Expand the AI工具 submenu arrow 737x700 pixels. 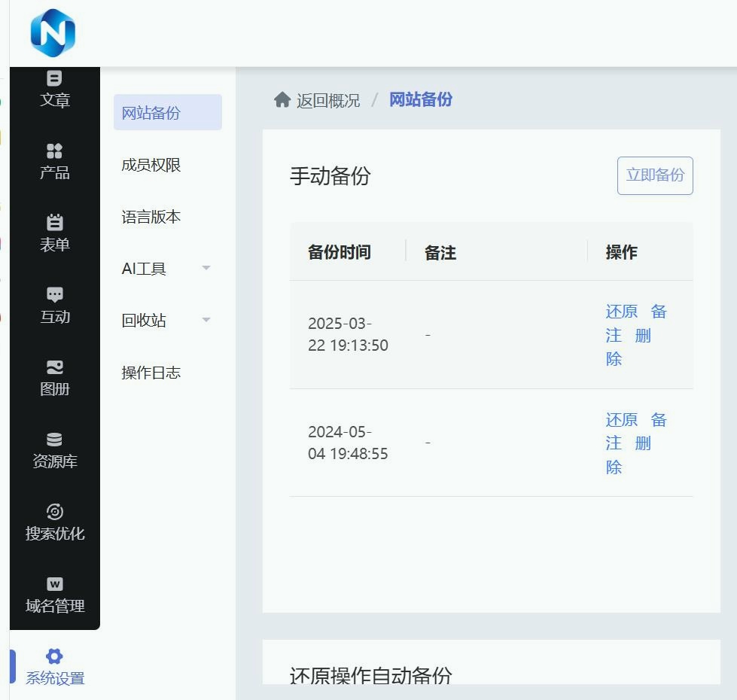click(x=206, y=269)
